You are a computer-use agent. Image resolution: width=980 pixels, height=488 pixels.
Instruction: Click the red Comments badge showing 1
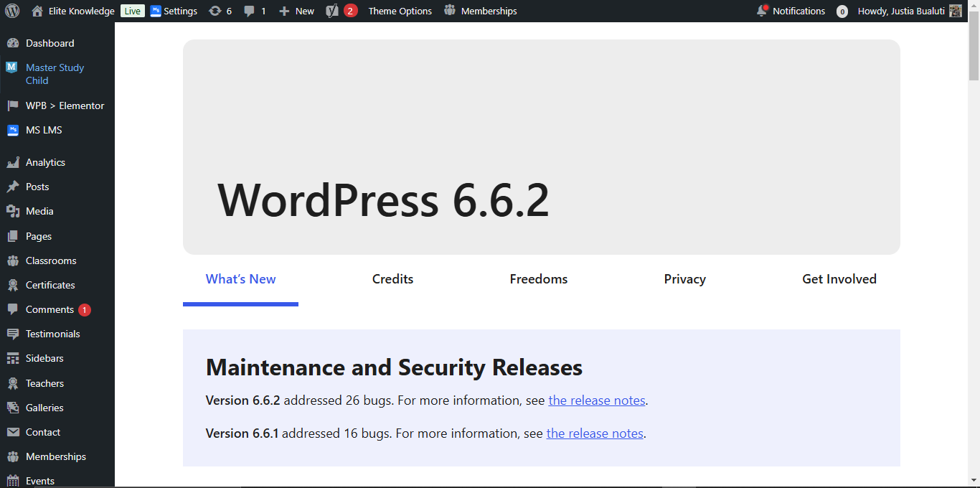pos(85,310)
